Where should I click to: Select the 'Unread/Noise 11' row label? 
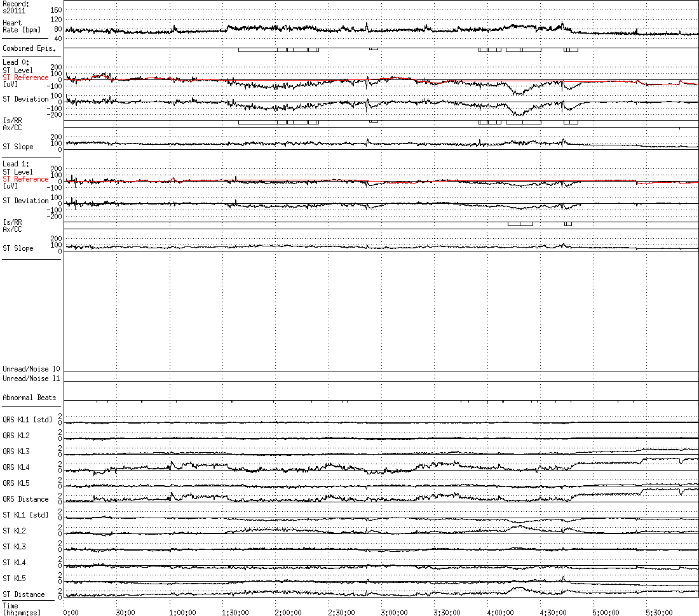coord(31,378)
